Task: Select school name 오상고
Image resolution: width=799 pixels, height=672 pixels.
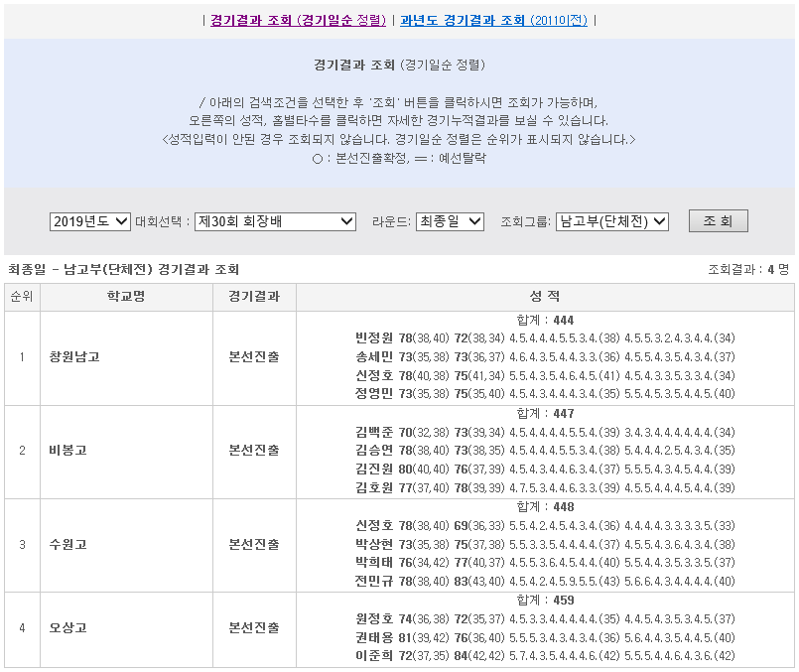Action: pos(68,627)
